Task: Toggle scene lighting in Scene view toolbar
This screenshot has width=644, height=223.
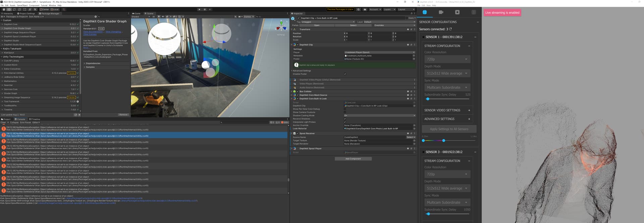Action: [159, 16]
